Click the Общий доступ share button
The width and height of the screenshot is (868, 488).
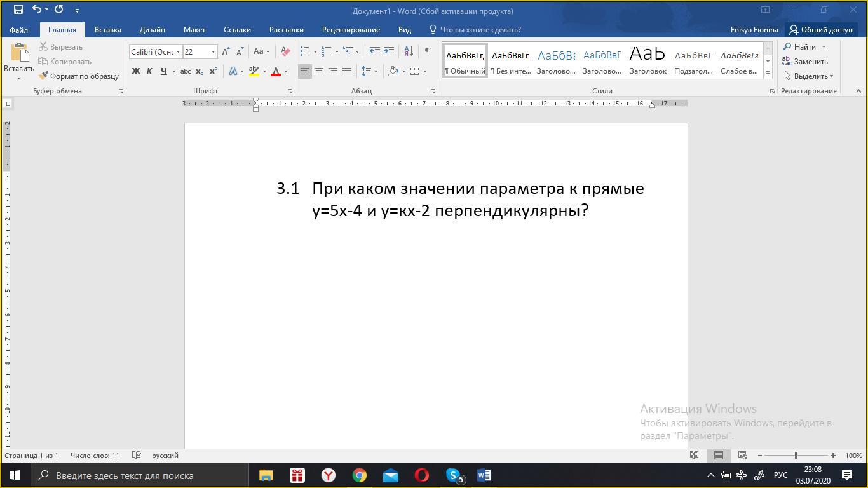pos(820,30)
